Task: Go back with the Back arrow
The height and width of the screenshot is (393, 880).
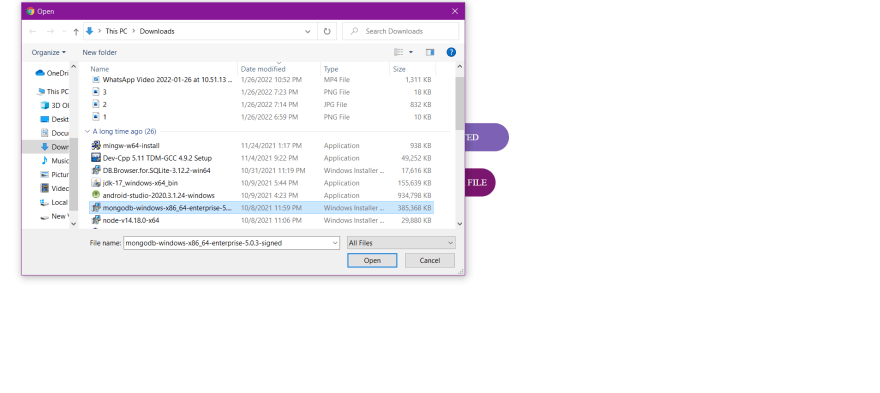Action: (x=33, y=31)
